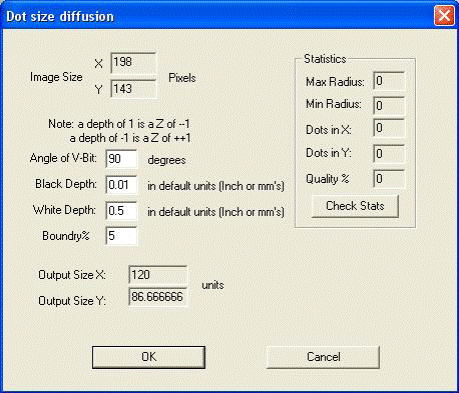
Task: Click the 'Statistics' group title
Action: tap(325, 59)
